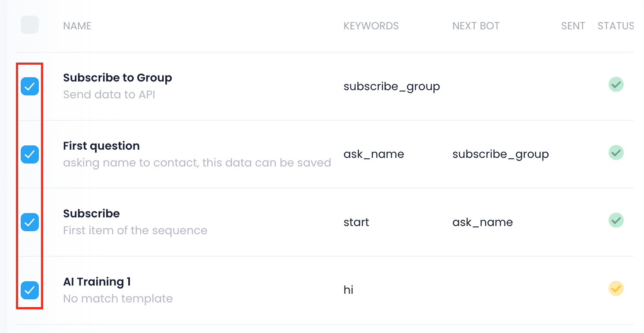Open the Subscribe to Group bot

(117, 78)
